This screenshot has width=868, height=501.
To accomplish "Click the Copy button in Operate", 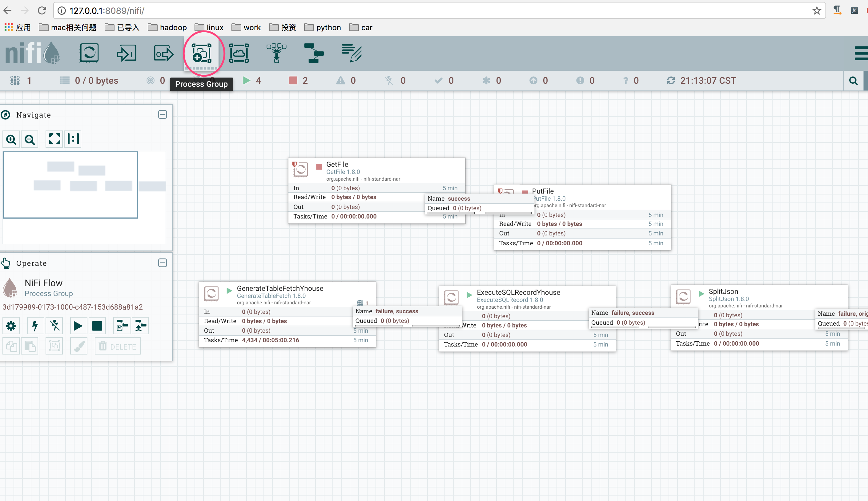I will tap(11, 346).
